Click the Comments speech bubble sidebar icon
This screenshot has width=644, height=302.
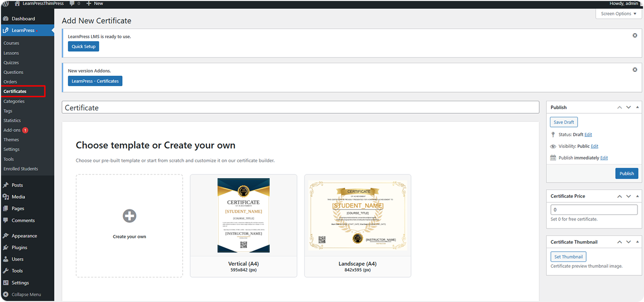tap(6, 220)
